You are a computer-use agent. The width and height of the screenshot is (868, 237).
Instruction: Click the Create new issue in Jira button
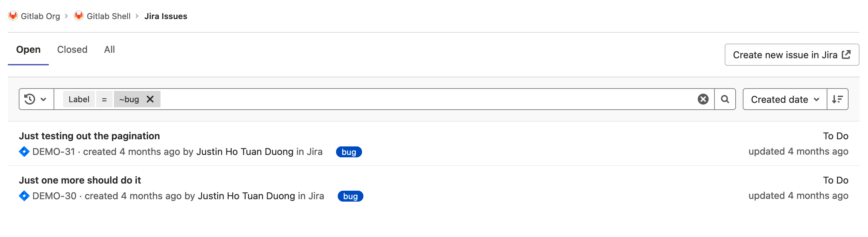point(792,54)
